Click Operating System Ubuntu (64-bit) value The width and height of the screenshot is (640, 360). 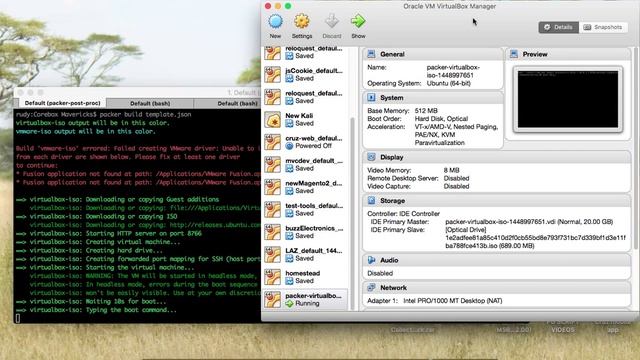[x=449, y=83]
